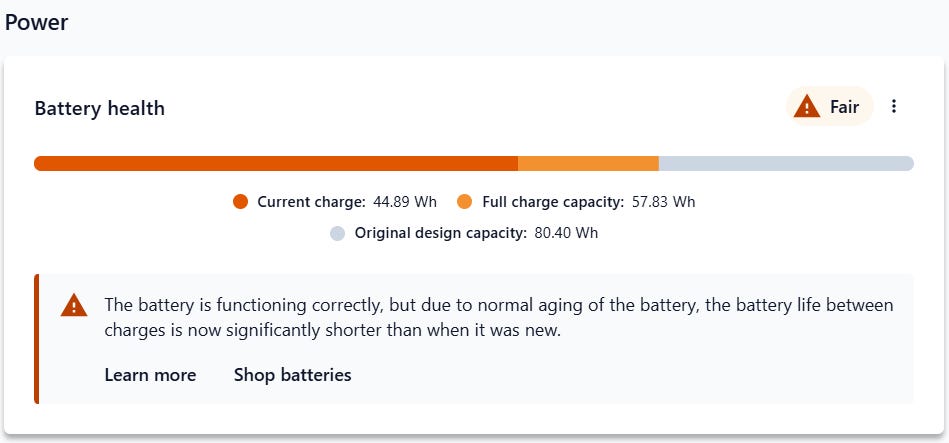Click the Original design capacity legend label
The width and height of the screenshot is (949, 443).
pyautogui.click(x=440, y=233)
